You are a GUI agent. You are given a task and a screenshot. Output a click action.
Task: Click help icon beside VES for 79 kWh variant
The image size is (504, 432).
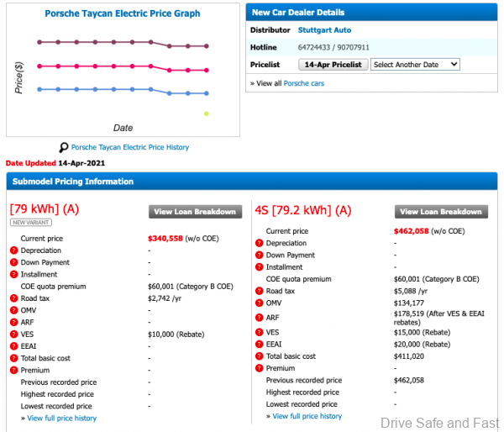[x=13, y=334]
